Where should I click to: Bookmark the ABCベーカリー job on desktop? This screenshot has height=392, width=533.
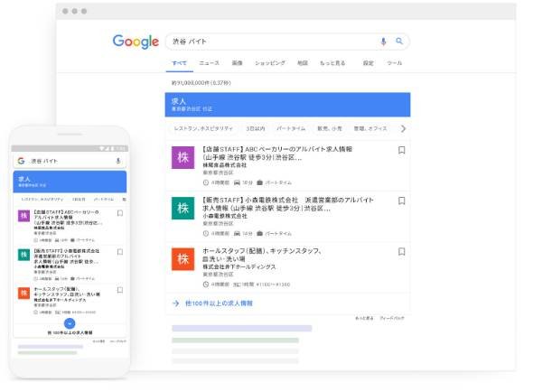click(x=401, y=150)
